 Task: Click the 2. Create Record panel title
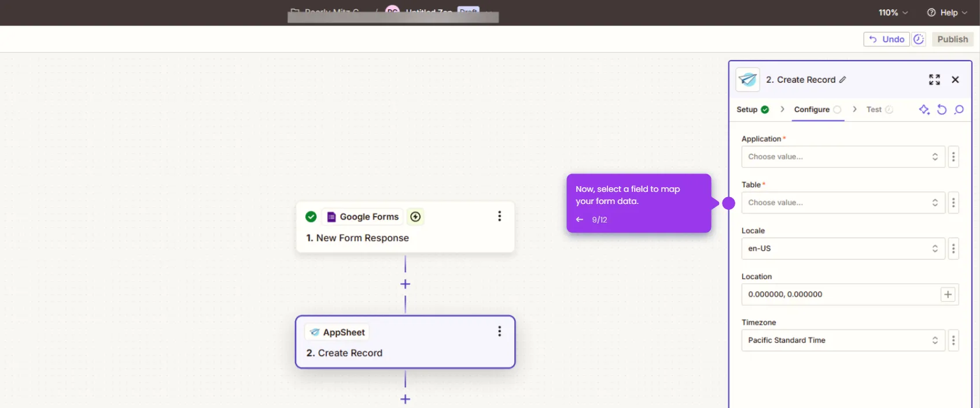801,80
